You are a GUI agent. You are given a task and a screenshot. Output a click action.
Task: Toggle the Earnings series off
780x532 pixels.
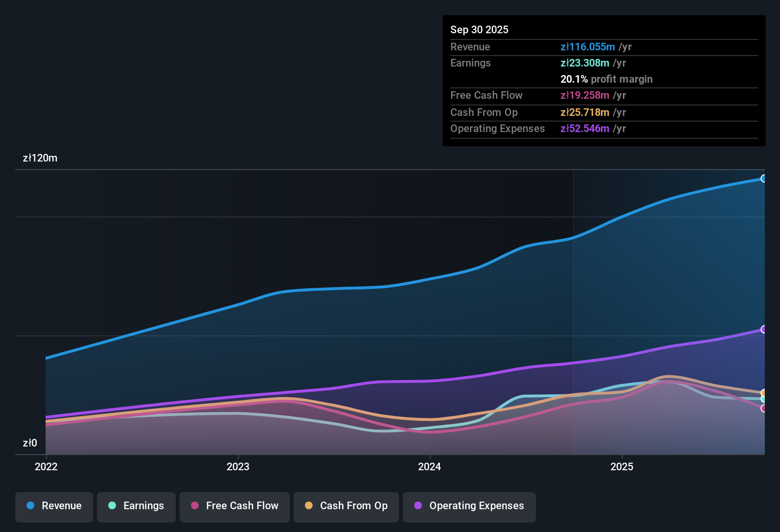tap(136, 506)
